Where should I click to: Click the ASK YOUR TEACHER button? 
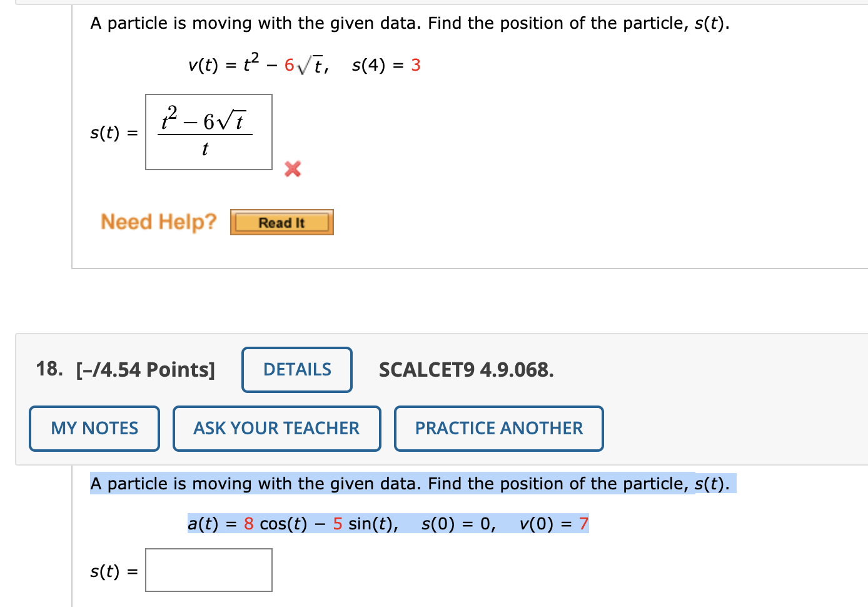click(x=276, y=429)
